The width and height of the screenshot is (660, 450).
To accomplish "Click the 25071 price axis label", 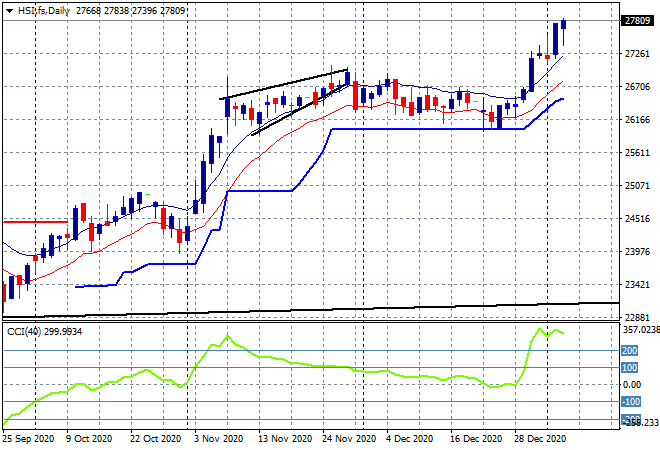I will (x=636, y=186).
